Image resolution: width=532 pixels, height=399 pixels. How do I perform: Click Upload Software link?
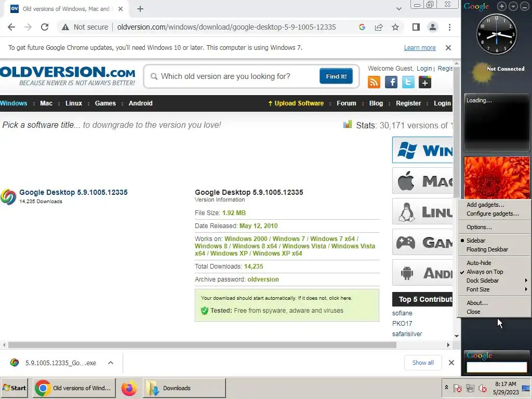click(x=296, y=103)
